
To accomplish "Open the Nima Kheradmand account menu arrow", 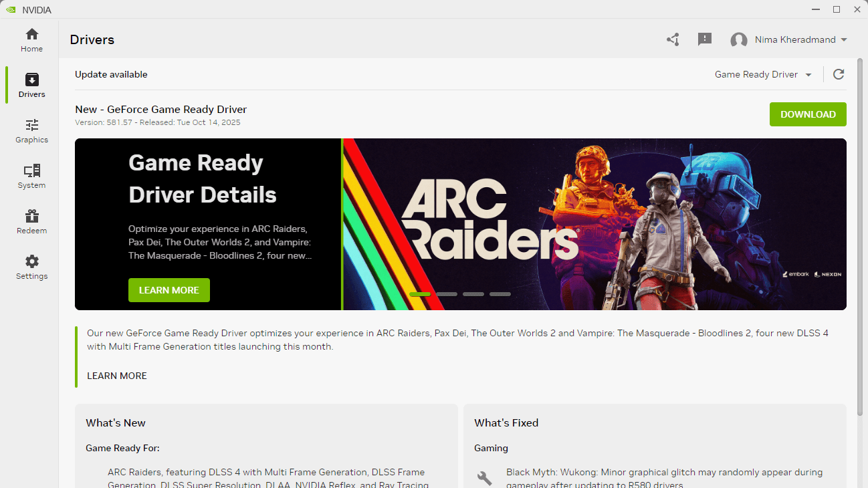I will coord(844,40).
